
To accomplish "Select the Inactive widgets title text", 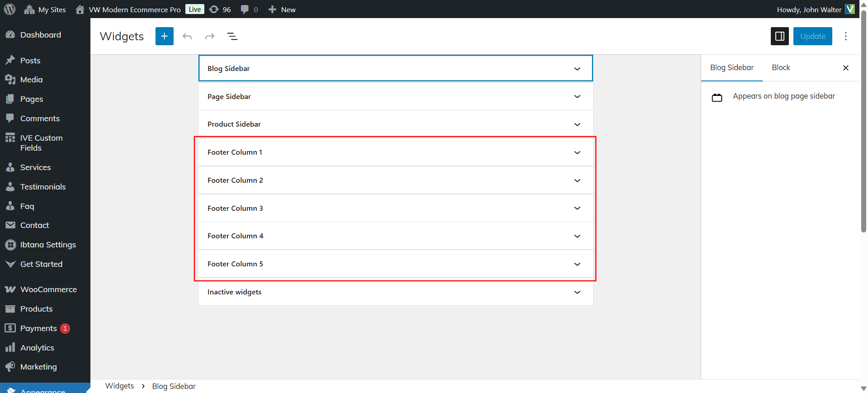I will 234,292.
